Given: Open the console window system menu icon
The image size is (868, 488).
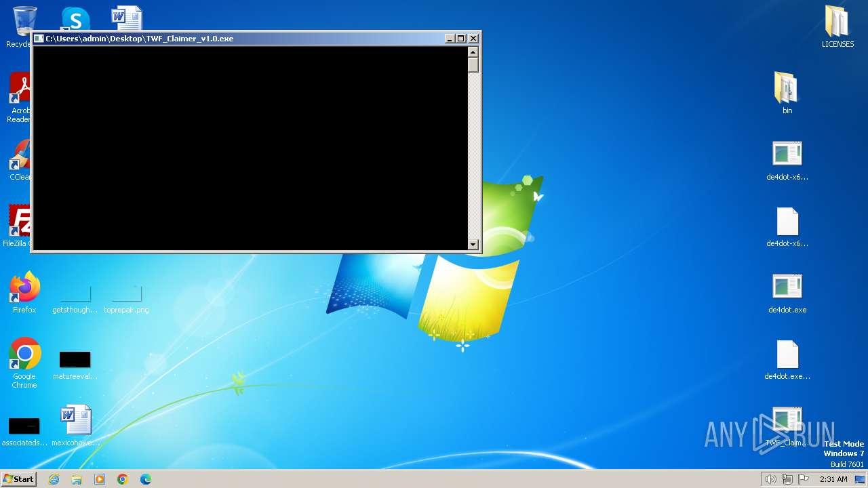Looking at the screenshot, I should (39, 39).
